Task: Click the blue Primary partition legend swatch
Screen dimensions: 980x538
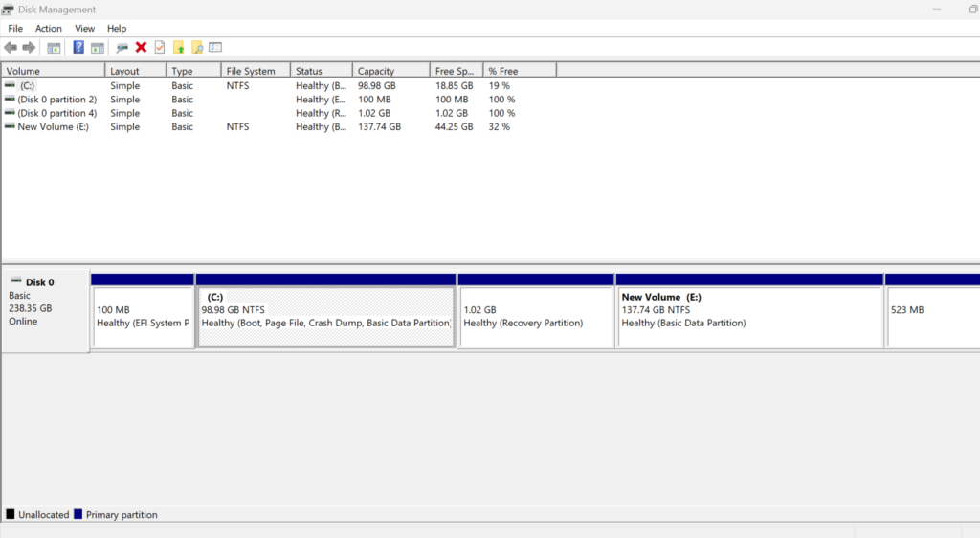Action: pos(78,514)
